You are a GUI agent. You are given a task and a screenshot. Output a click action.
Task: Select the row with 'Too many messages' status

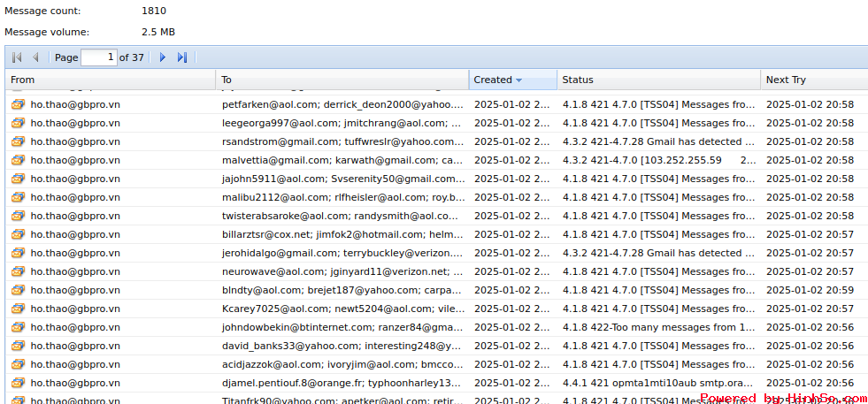tap(659, 327)
